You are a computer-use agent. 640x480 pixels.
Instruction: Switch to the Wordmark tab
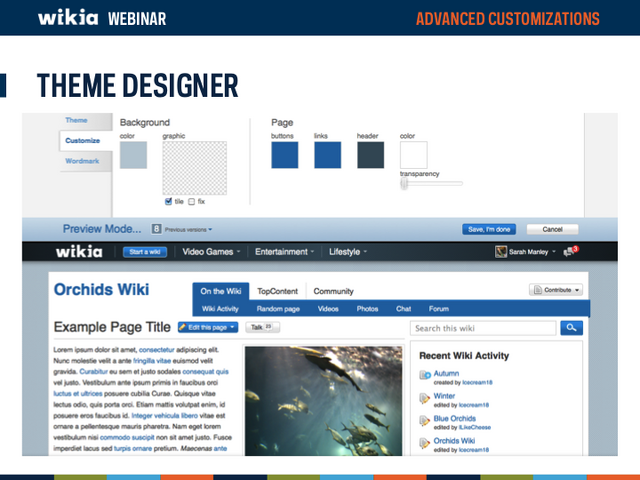pyautogui.click(x=82, y=161)
